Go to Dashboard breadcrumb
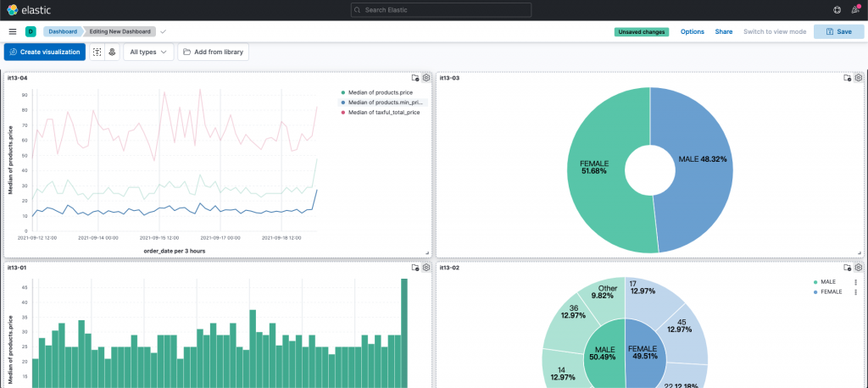The height and width of the screenshot is (388, 868). click(x=63, y=31)
